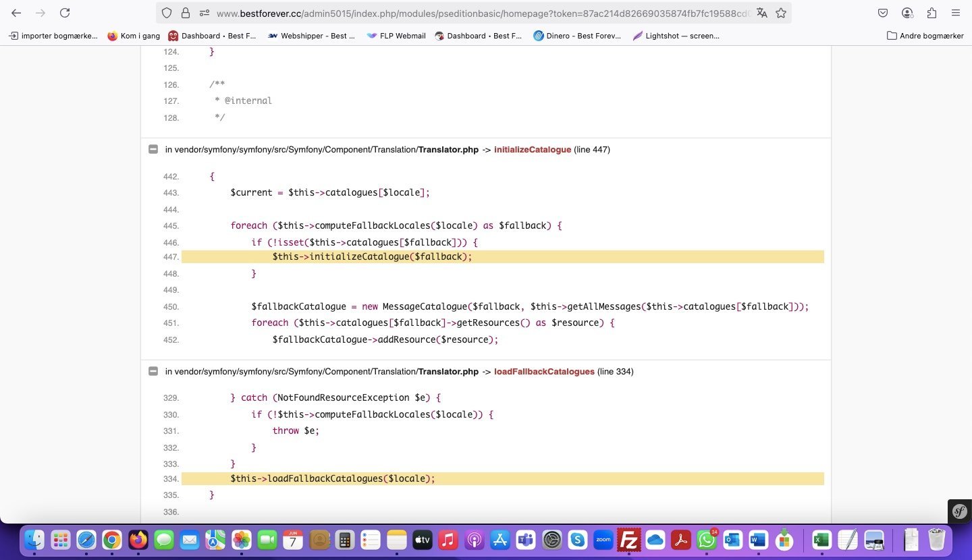Click the initializeCatalogue method name
This screenshot has height=560, width=972.
click(x=533, y=150)
